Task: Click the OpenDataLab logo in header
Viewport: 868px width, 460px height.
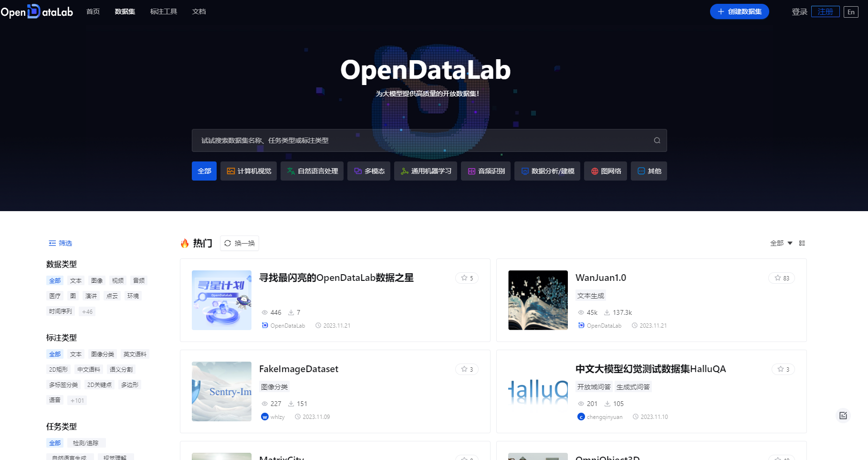Action: (x=37, y=11)
